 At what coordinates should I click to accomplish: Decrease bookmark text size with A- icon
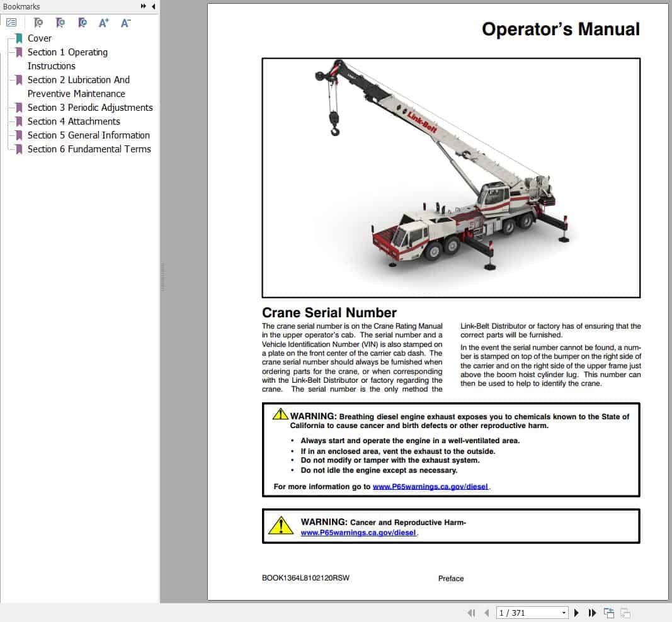125,23
